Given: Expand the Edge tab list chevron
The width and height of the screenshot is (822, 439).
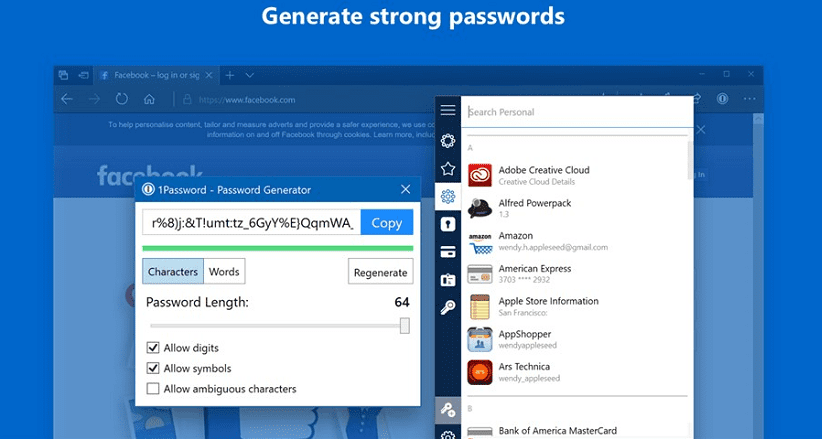Looking at the screenshot, I should point(250,75).
